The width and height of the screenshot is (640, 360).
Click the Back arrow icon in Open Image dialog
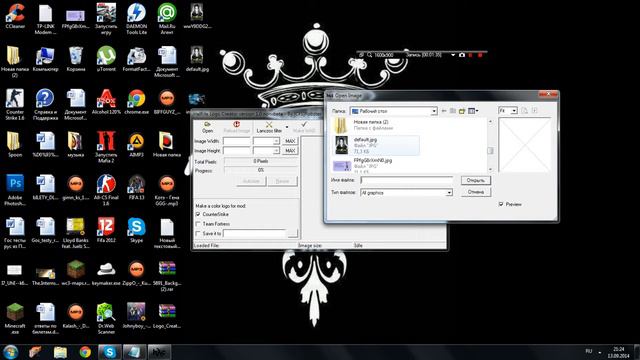coord(444,111)
